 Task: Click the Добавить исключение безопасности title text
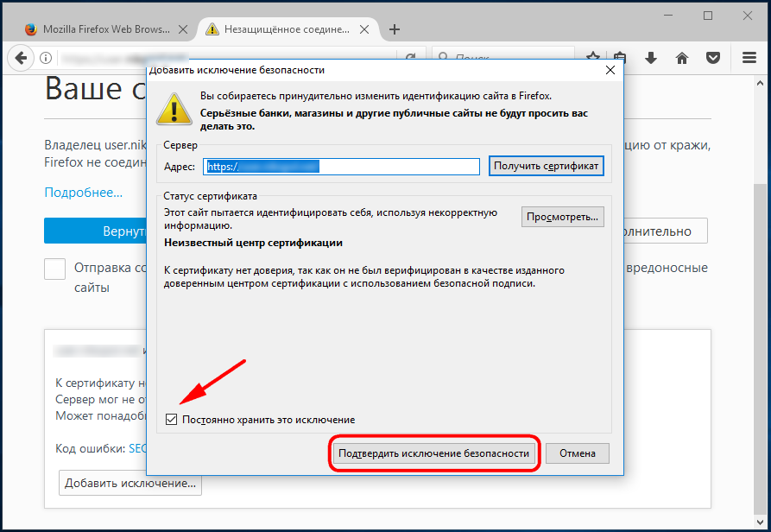click(237, 70)
